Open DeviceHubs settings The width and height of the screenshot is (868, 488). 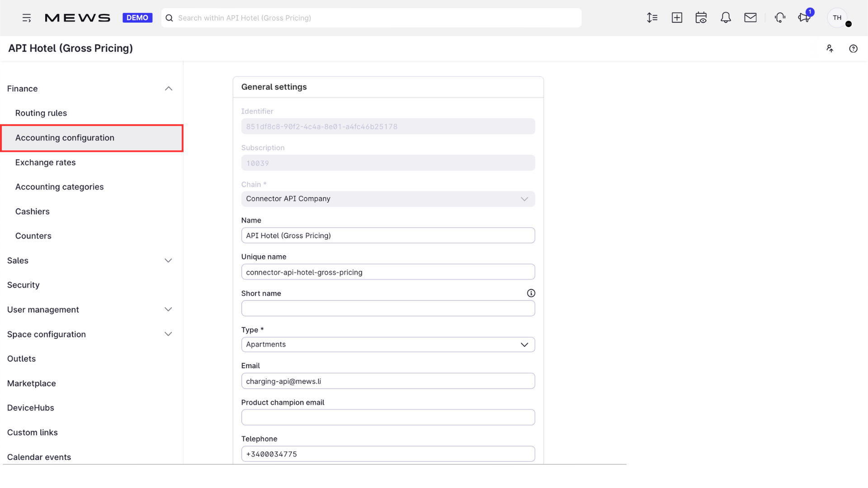point(31,408)
